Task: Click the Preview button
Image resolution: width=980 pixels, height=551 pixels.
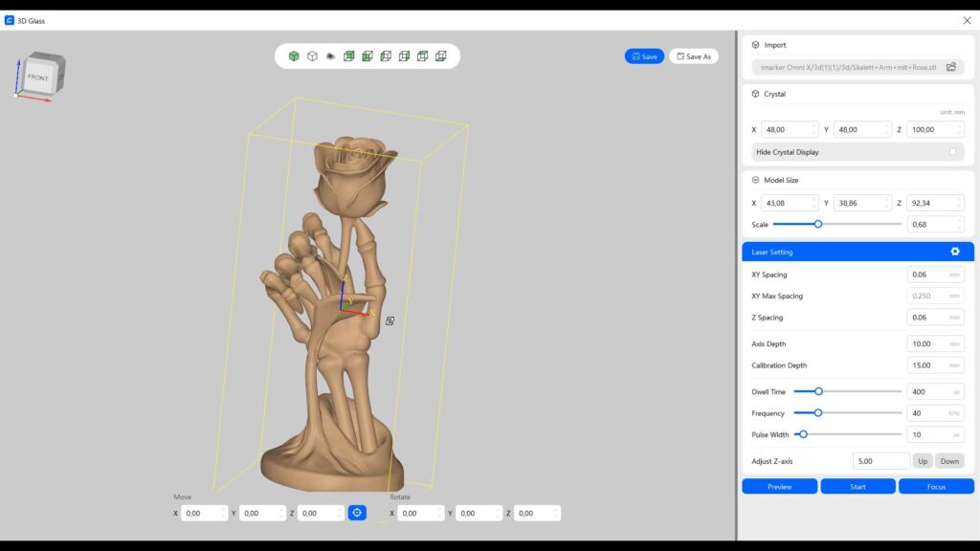Action: 779,486
